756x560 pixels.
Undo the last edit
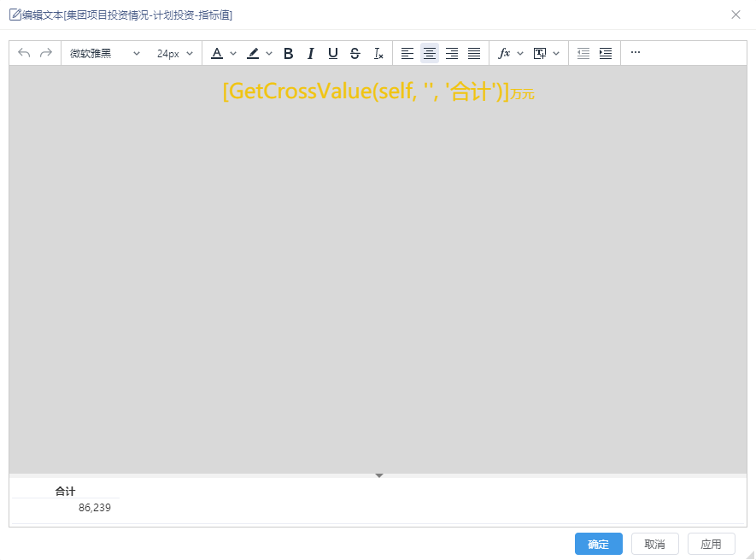click(24, 53)
